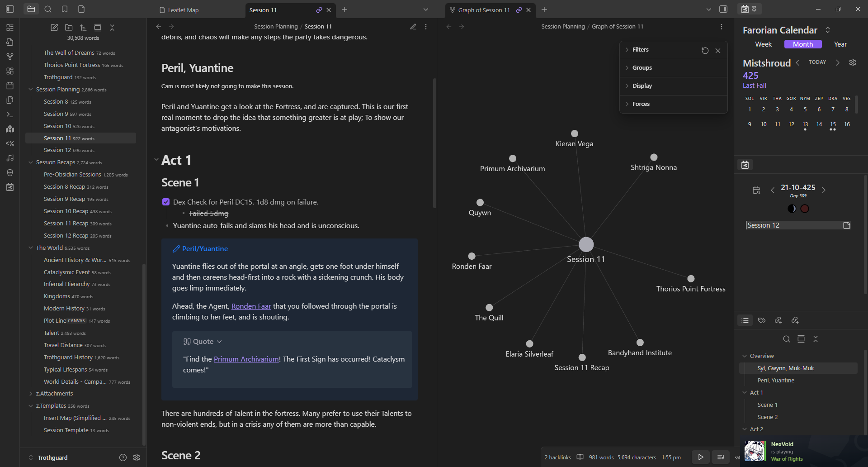Switch the calendar to Week view
The height and width of the screenshot is (467, 868).
click(x=763, y=44)
